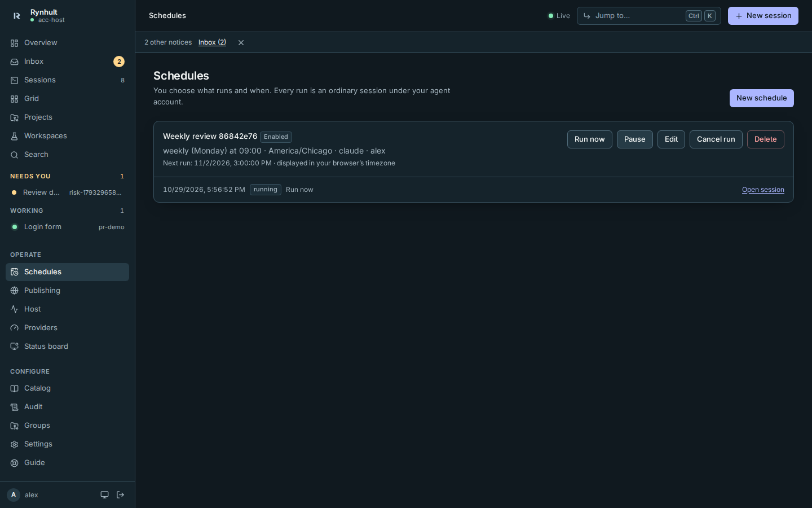Focus the Jump to… search field

[648, 16]
